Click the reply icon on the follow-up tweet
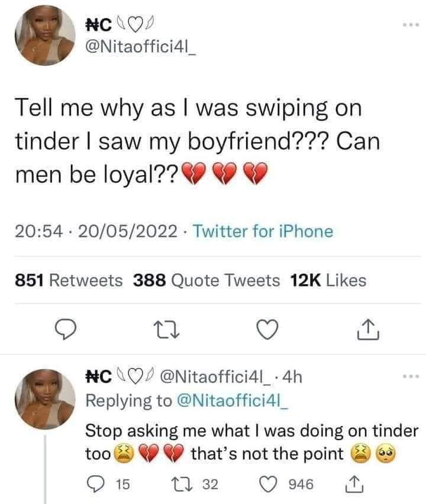 (x=93, y=480)
